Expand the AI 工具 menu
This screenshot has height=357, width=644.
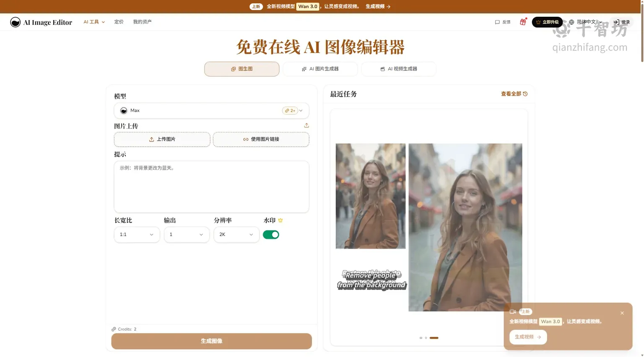click(94, 22)
